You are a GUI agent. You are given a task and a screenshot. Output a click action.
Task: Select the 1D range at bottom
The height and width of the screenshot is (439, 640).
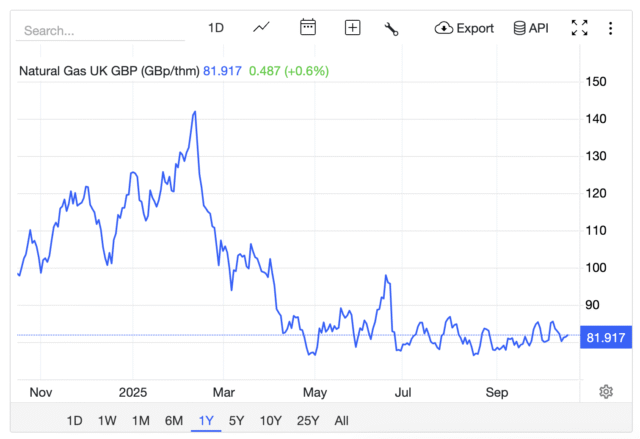(x=75, y=420)
